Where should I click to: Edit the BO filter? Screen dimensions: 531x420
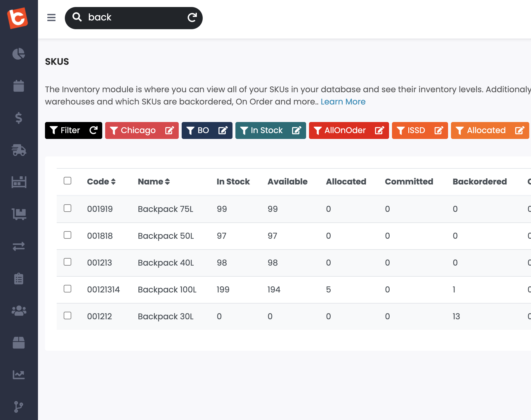(223, 130)
